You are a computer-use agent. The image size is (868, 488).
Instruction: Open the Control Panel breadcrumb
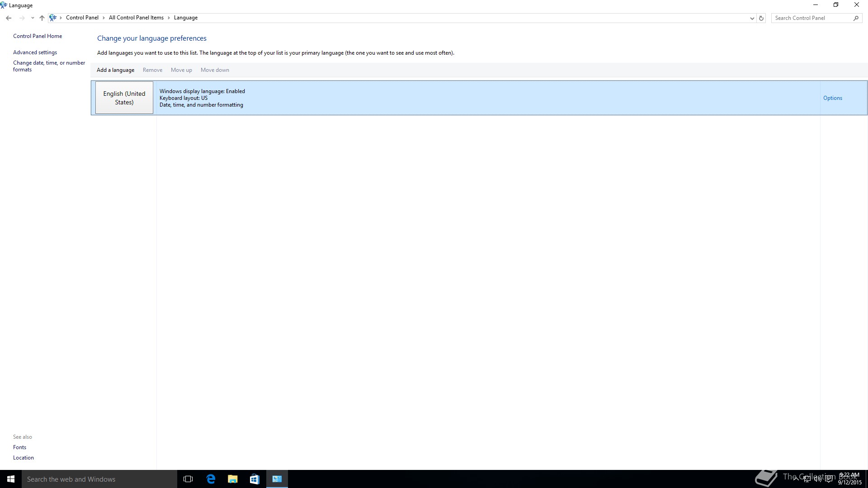pyautogui.click(x=82, y=18)
